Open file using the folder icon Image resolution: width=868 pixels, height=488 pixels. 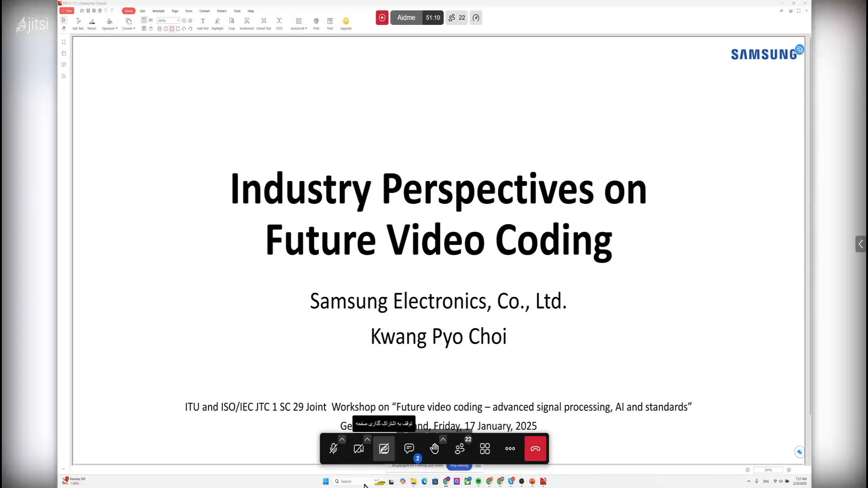coord(82,11)
